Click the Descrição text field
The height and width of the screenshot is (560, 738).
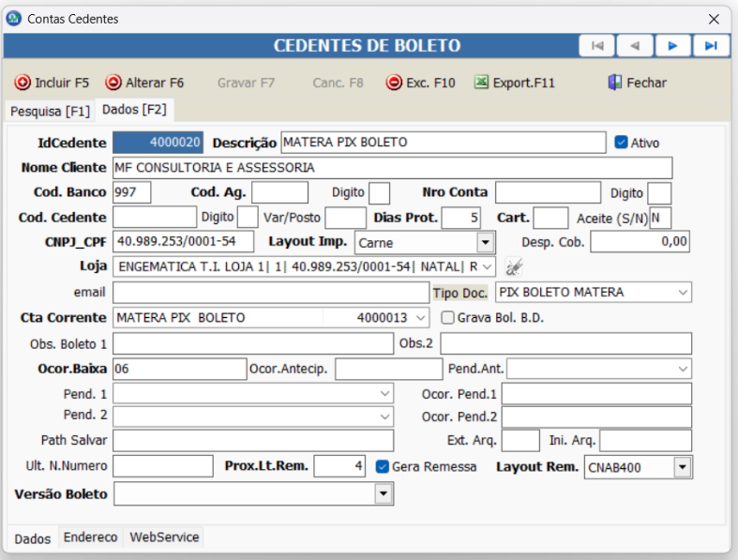click(x=443, y=143)
